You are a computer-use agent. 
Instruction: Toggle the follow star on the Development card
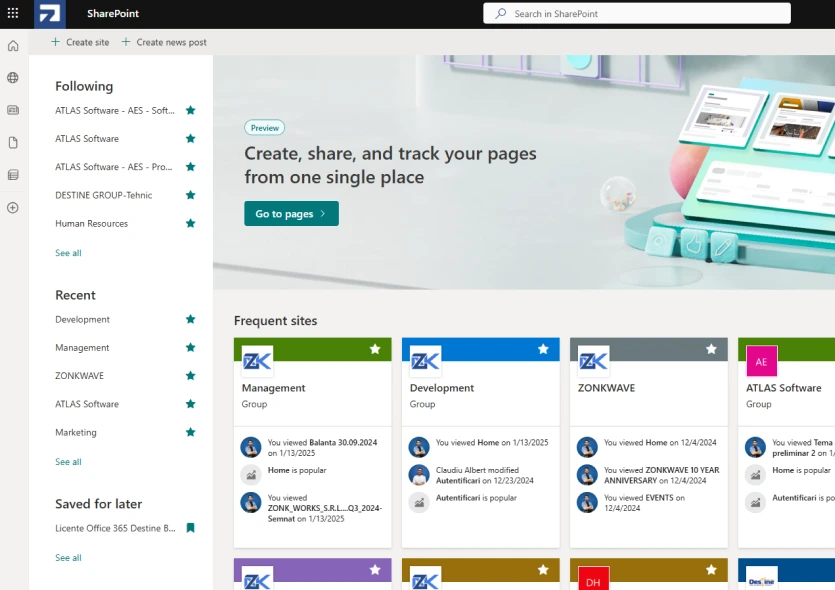point(543,349)
